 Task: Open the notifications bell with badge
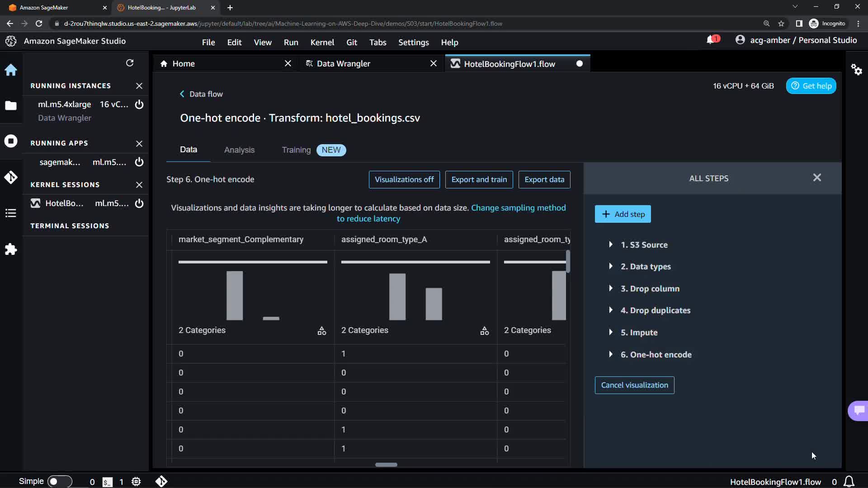(x=712, y=40)
